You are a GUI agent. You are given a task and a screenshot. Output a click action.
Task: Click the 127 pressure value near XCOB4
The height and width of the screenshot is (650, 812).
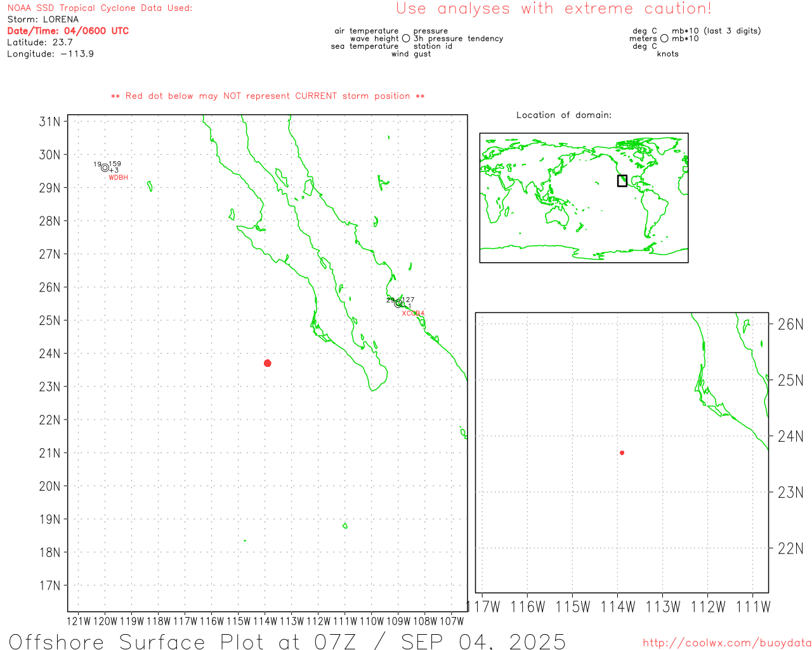pyautogui.click(x=409, y=300)
